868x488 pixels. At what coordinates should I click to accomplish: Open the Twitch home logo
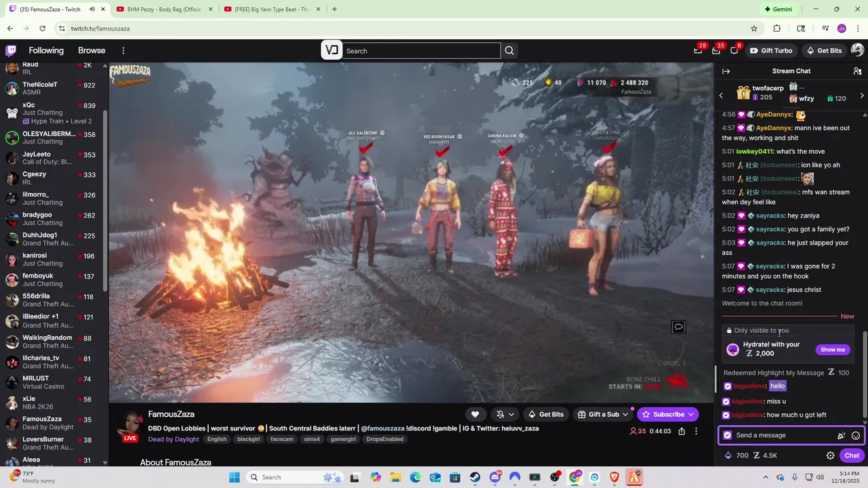tap(11, 51)
